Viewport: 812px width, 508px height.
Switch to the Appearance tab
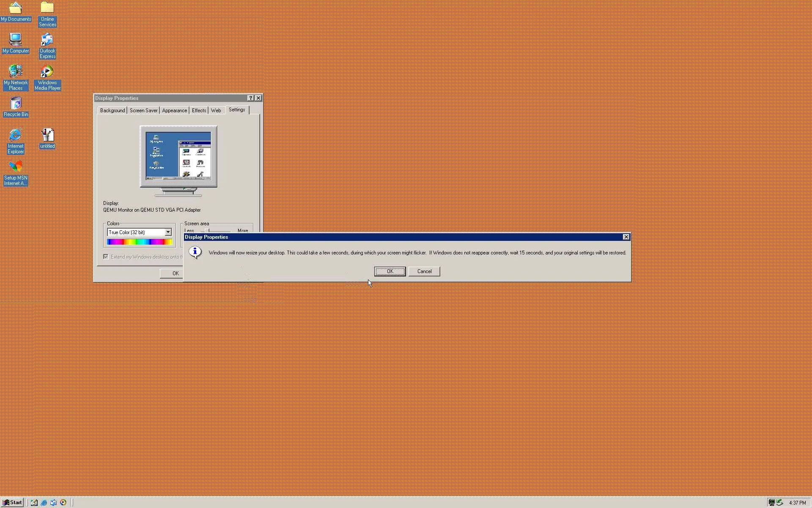click(174, 110)
